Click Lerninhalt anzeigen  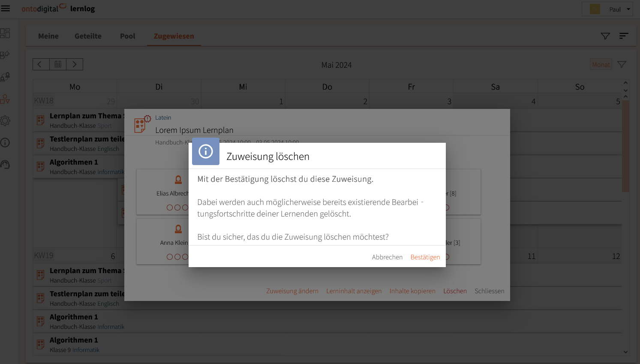pyautogui.click(x=354, y=291)
